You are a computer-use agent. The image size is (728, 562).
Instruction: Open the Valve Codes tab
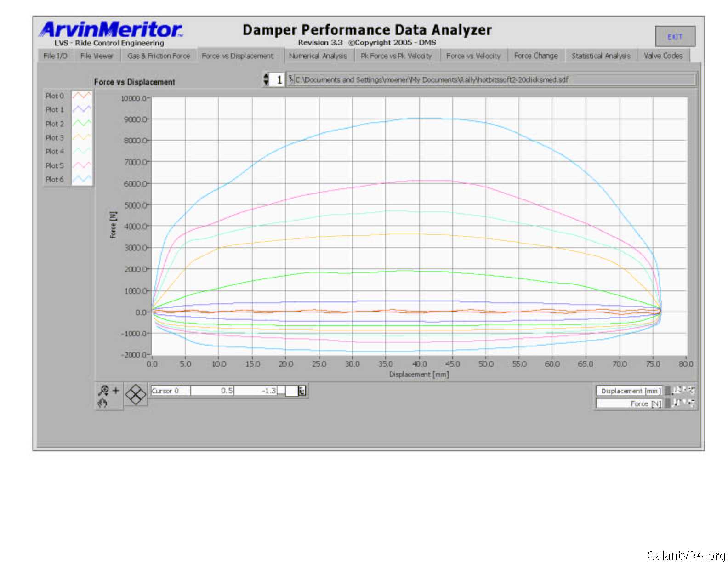[x=663, y=56]
